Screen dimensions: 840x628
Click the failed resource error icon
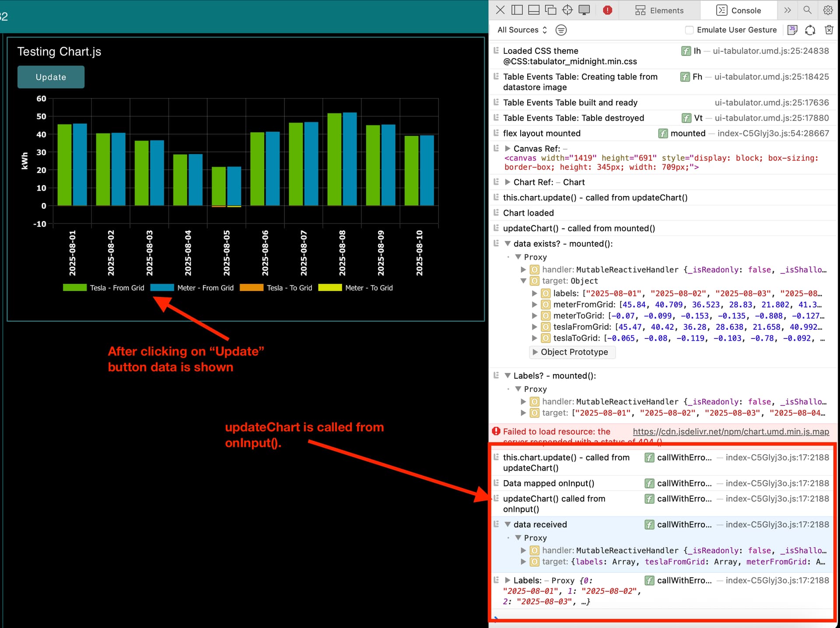click(496, 431)
